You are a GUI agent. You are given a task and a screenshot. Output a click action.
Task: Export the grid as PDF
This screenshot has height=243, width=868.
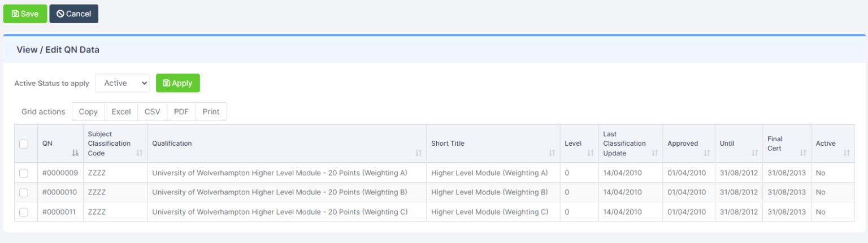(181, 112)
